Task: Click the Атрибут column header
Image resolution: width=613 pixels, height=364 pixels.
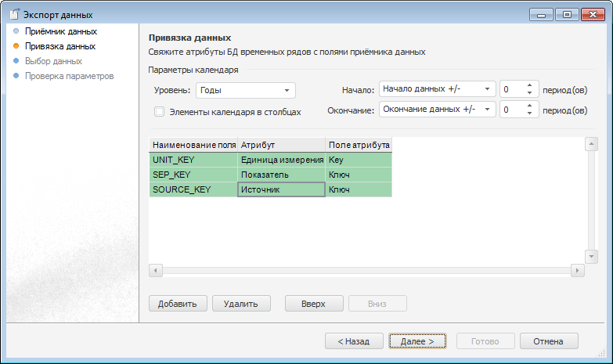Action: 281,145
